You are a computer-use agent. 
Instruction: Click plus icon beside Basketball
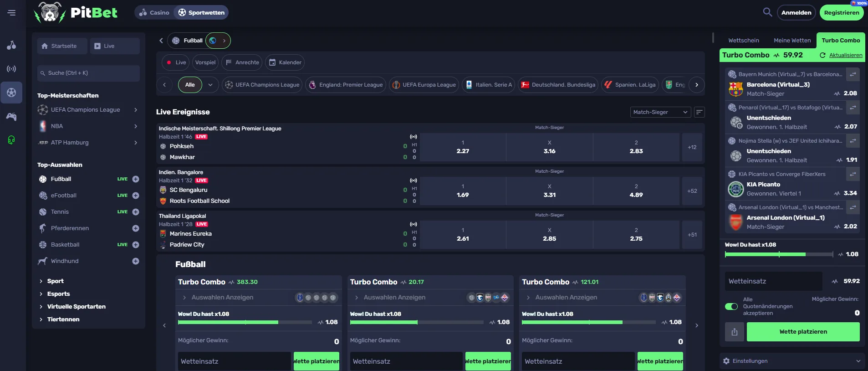(x=136, y=245)
